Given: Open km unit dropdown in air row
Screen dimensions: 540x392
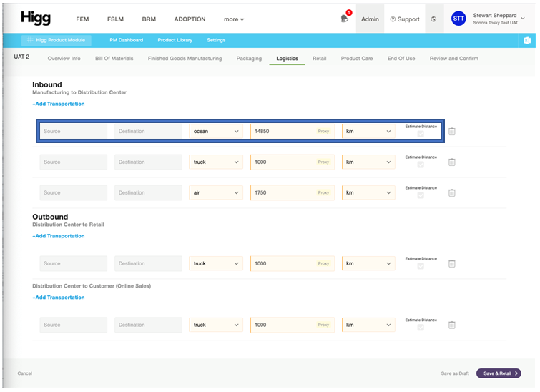Looking at the screenshot, I should click(x=368, y=192).
